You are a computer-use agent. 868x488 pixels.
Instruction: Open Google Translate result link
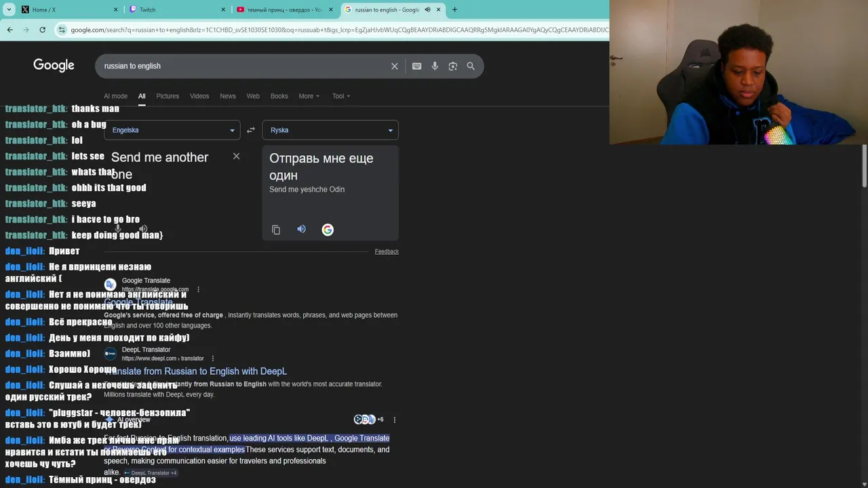click(x=138, y=302)
